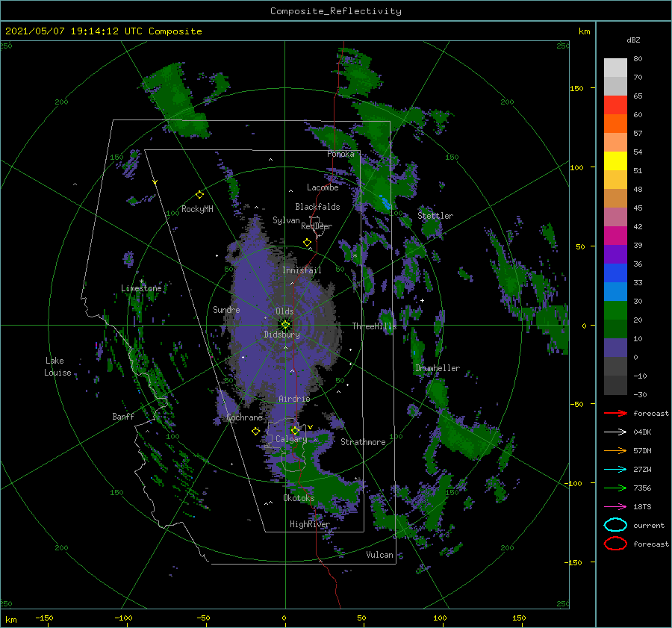Click the Stettler label
Screen dimensions: 672x628
(x=435, y=216)
